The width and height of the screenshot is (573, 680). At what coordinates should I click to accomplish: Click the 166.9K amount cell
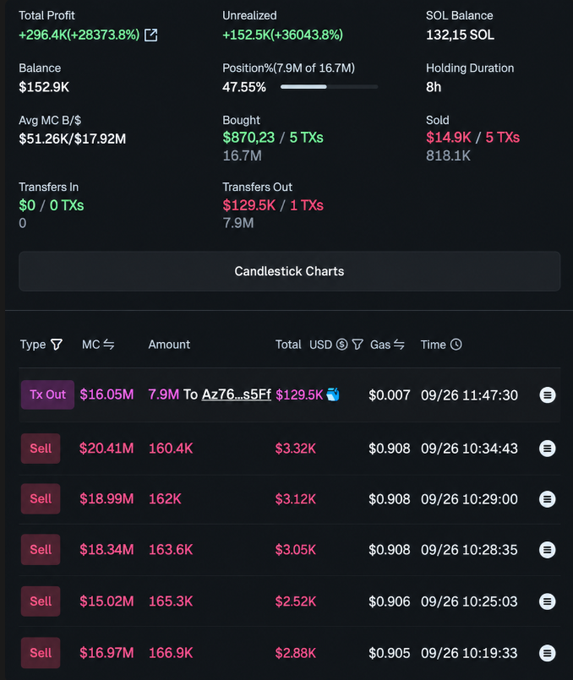[x=171, y=653]
